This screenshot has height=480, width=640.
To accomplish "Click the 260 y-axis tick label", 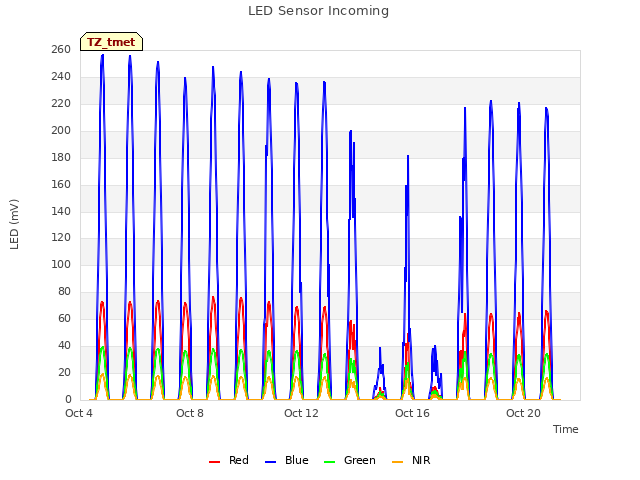I will tap(61, 49).
